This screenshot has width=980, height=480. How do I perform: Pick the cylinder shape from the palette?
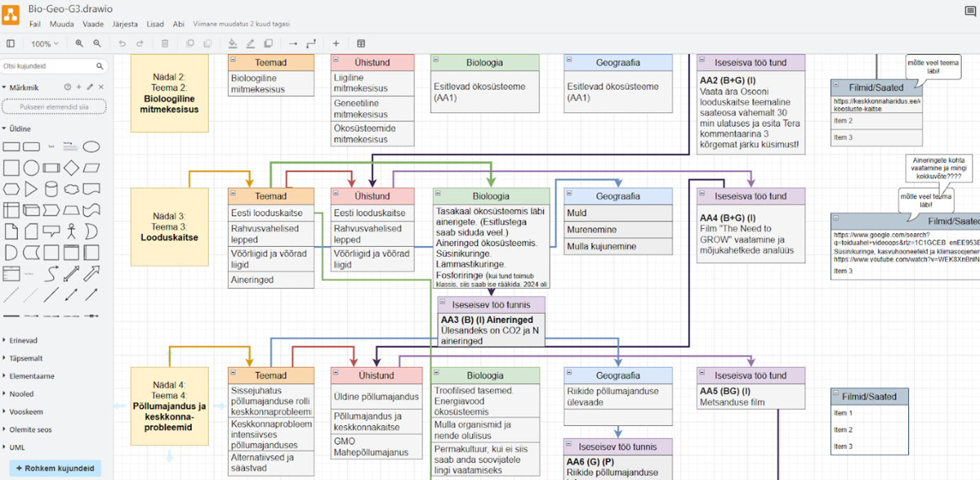tap(51, 189)
